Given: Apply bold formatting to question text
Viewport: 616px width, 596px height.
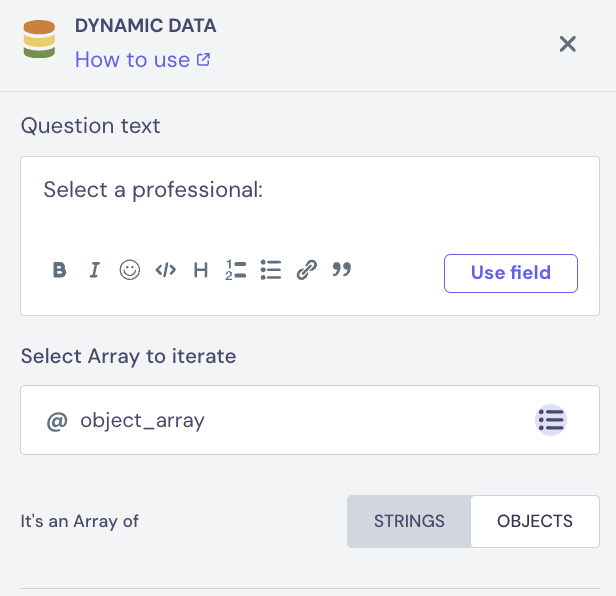Looking at the screenshot, I should 60,270.
